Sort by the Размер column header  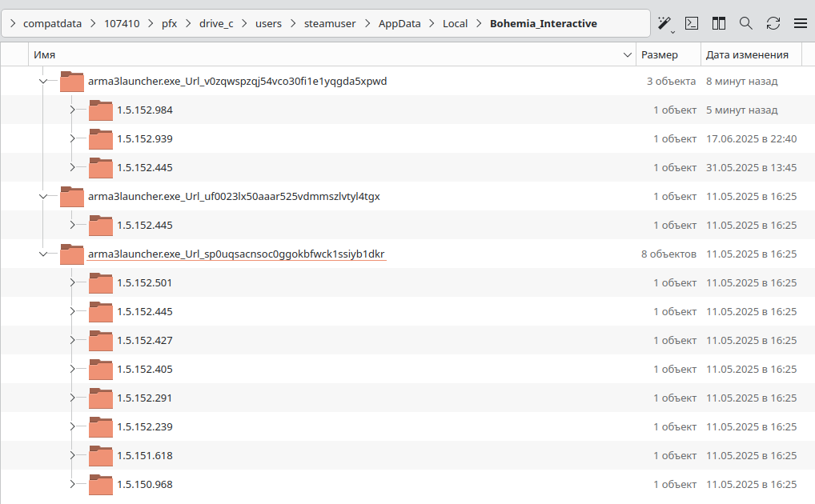pos(668,54)
